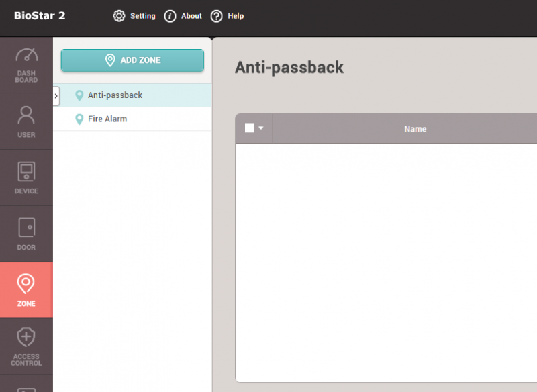The height and width of the screenshot is (392, 537).
Task: Sort by the Name column header
Action: tap(415, 129)
